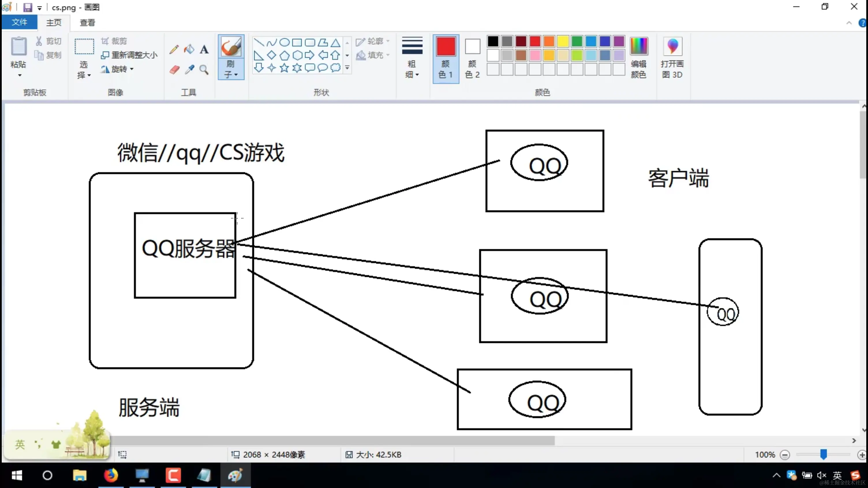868x488 pixels.
Task: Click 重新调整大小 (Resize) button
Action: click(x=129, y=55)
